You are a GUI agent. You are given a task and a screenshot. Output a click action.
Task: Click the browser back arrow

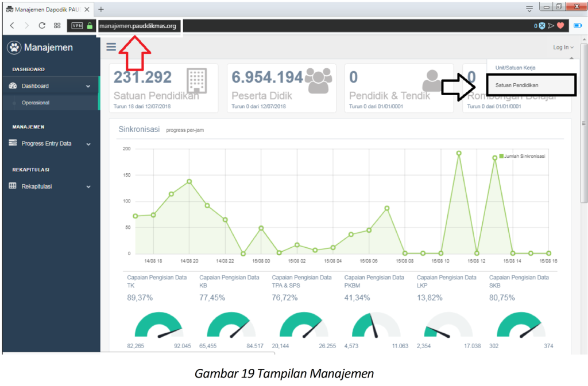(x=12, y=26)
